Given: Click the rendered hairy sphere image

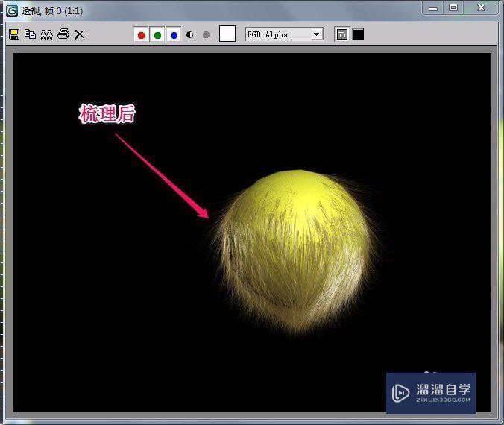Looking at the screenshot, I should pos(294,252).
